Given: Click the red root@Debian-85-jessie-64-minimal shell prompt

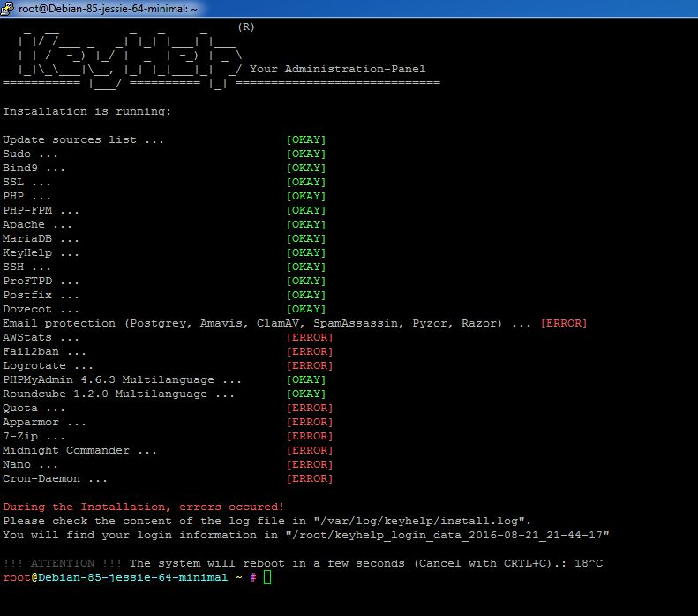Looking at the screenshot, I should coord(120,578).
